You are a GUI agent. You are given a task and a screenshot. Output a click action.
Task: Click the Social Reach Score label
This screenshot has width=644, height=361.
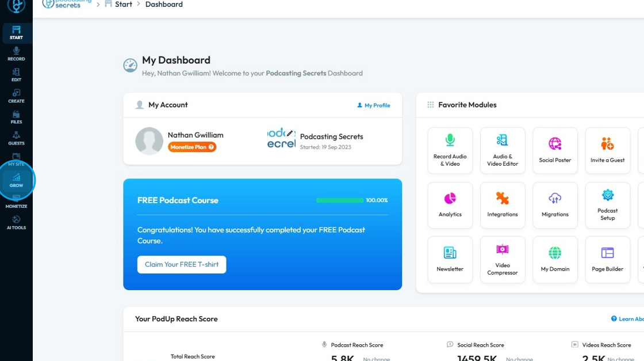click(x=481, y=345)
